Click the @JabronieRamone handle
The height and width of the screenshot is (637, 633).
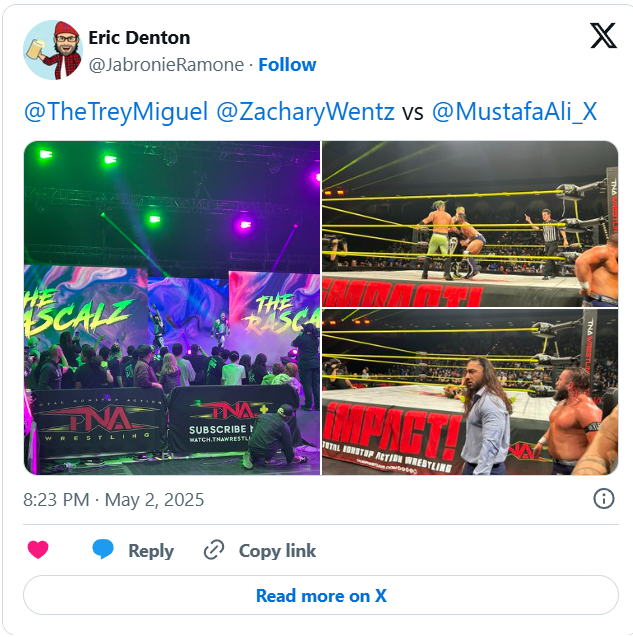pyautogui.click(x=166, y=65)
